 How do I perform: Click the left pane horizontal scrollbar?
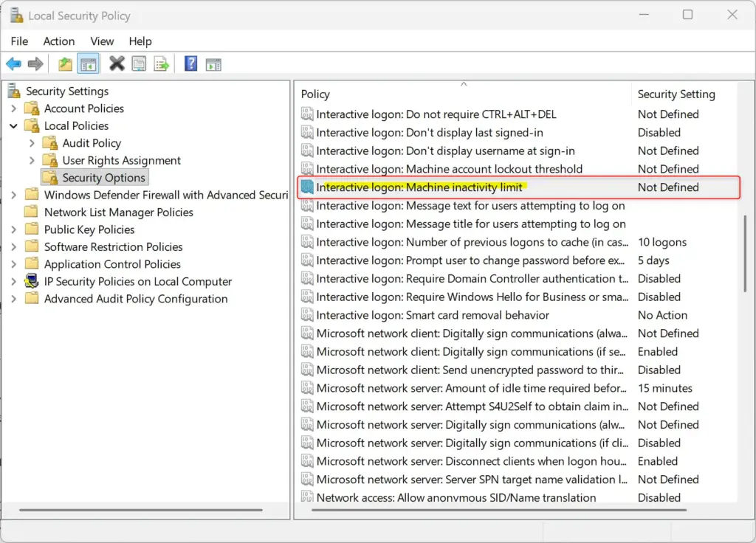pos(141,509)
